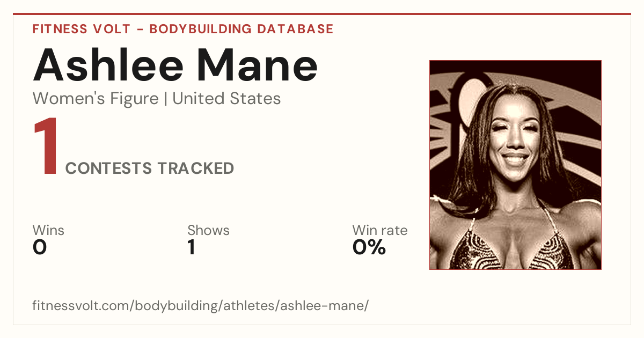Screen dimensions: 644x338
Task: Click the 0 value under Wins
Action: [x=40, y=247]
